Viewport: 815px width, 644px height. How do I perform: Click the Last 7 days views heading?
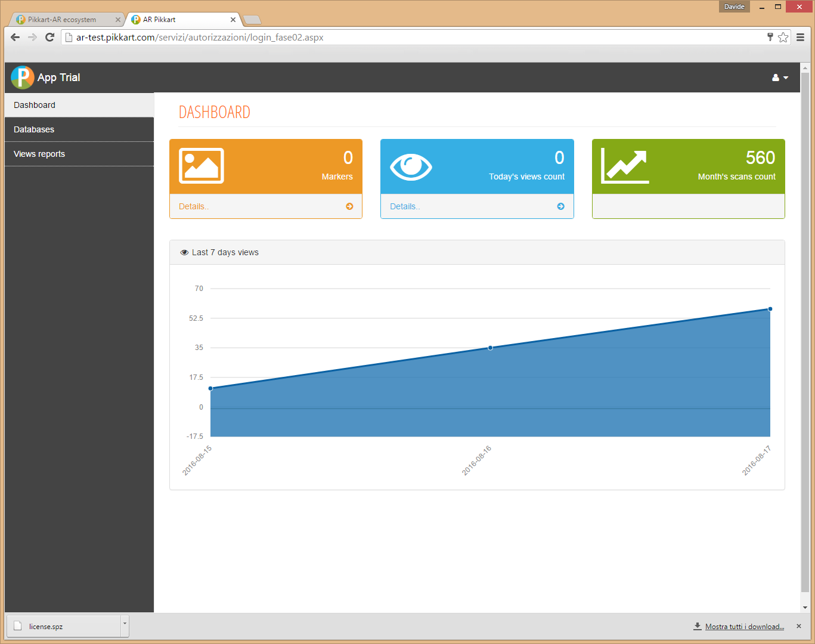[225, 253]
